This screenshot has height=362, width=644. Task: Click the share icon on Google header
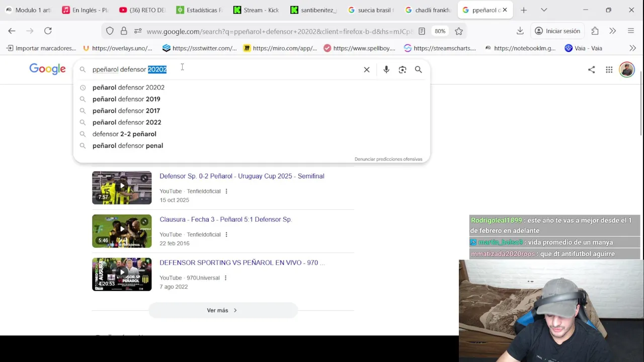(592, 70)
